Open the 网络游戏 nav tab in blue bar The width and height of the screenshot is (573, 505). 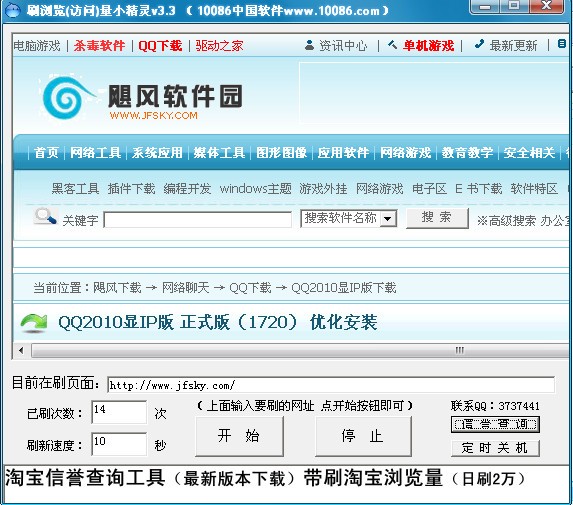tap(406, 153)
